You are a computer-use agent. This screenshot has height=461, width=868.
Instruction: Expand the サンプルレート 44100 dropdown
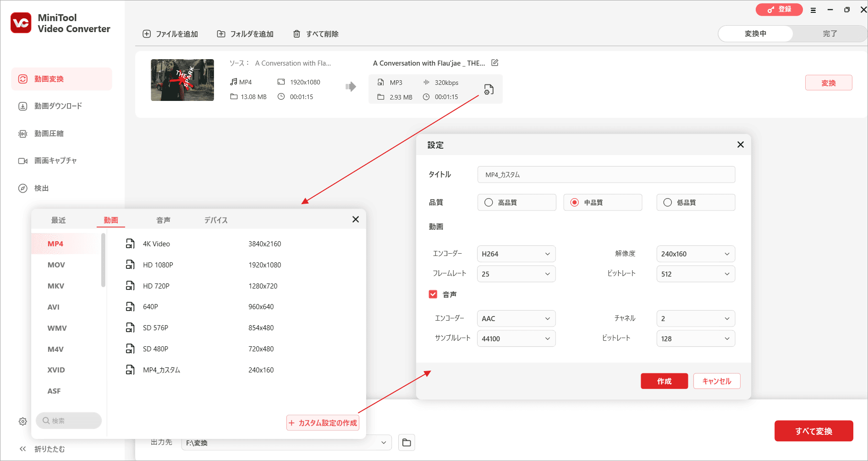516,339
